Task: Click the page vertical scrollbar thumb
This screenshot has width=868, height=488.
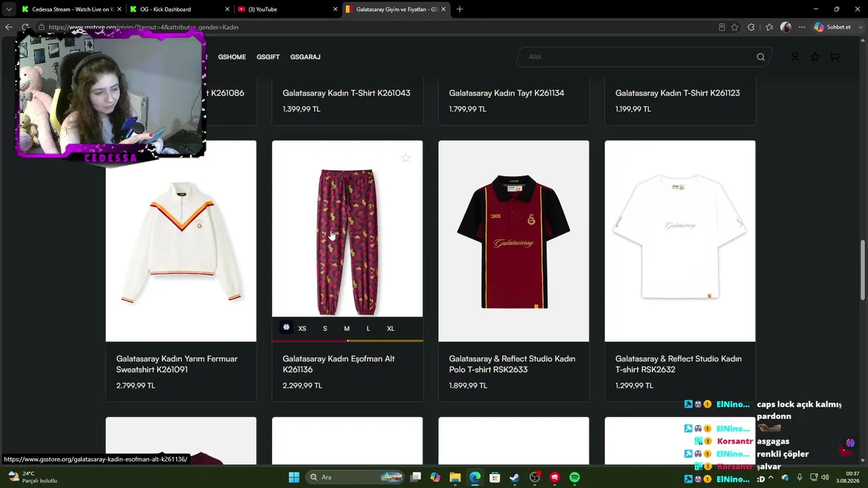Action: tap(863, 270)
